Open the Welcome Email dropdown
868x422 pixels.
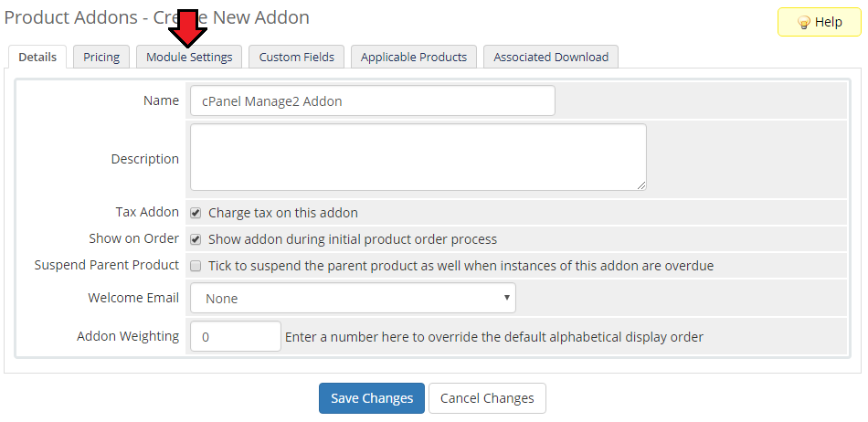coord(354,298)
